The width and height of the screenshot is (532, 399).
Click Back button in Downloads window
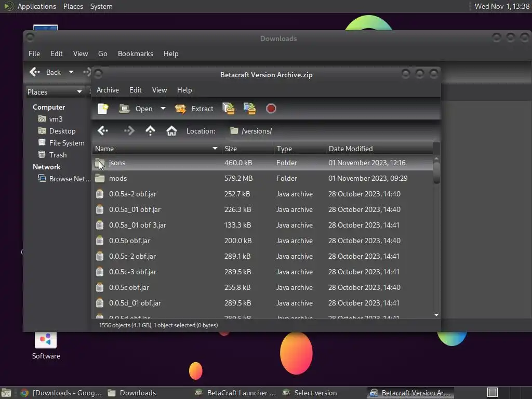(45, 72)
